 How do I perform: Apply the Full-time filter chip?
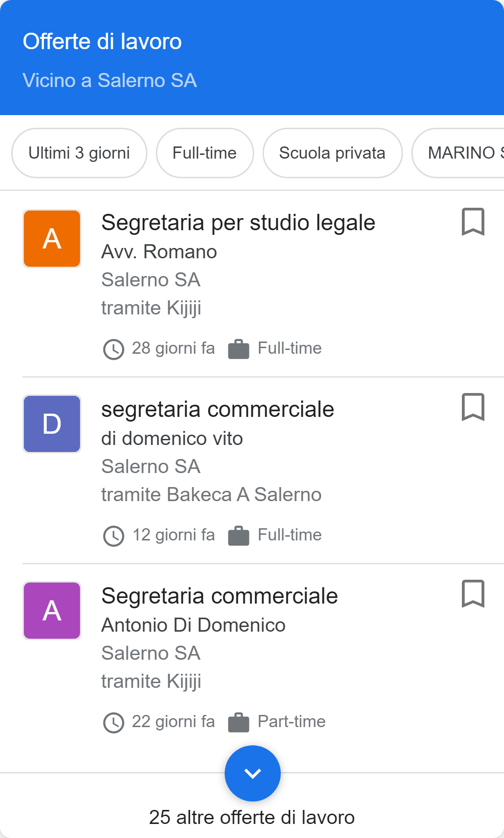tap(205, 153)
